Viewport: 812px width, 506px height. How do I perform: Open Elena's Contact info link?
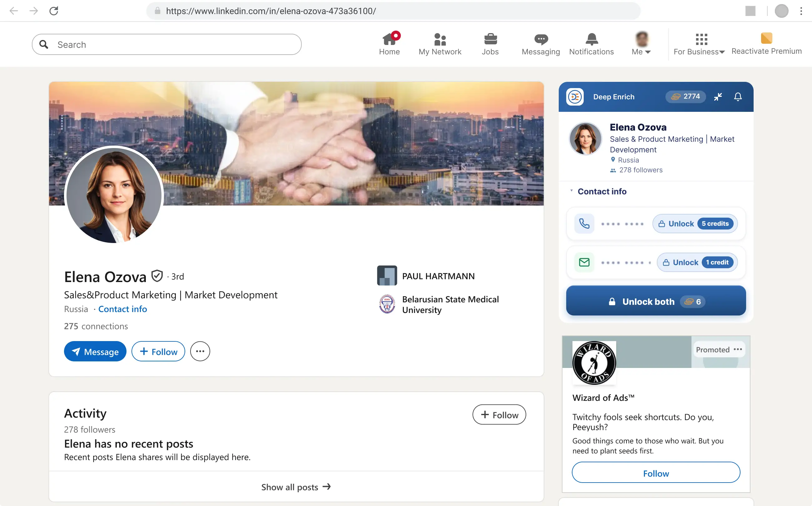point(122,309)
